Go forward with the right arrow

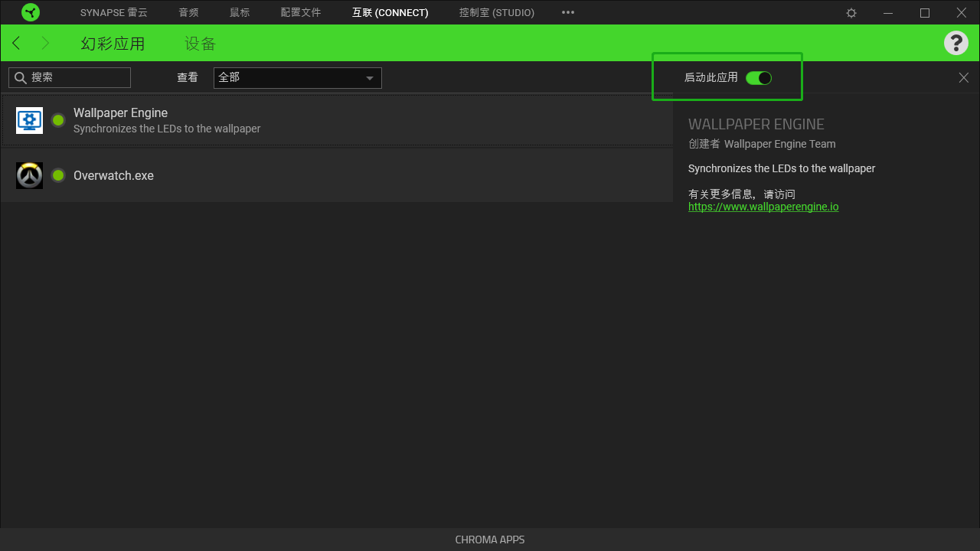pos(45,43)
